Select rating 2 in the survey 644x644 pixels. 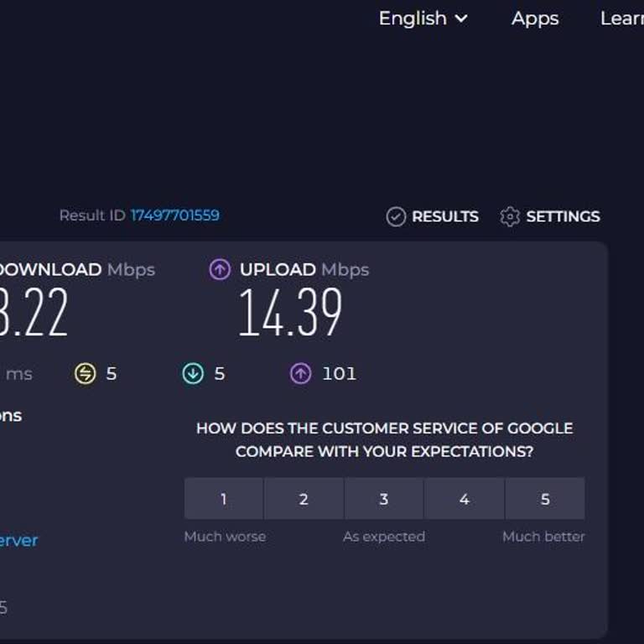(304, 499)
